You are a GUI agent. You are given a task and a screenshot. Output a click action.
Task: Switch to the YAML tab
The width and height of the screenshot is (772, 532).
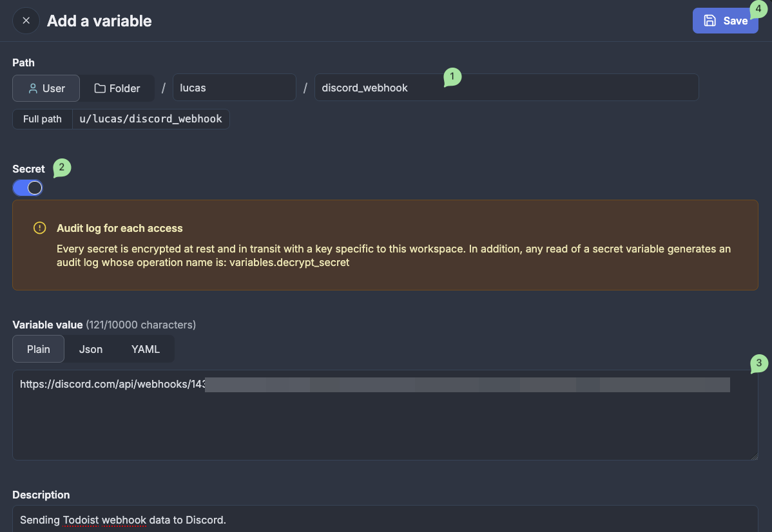point(145,348)
